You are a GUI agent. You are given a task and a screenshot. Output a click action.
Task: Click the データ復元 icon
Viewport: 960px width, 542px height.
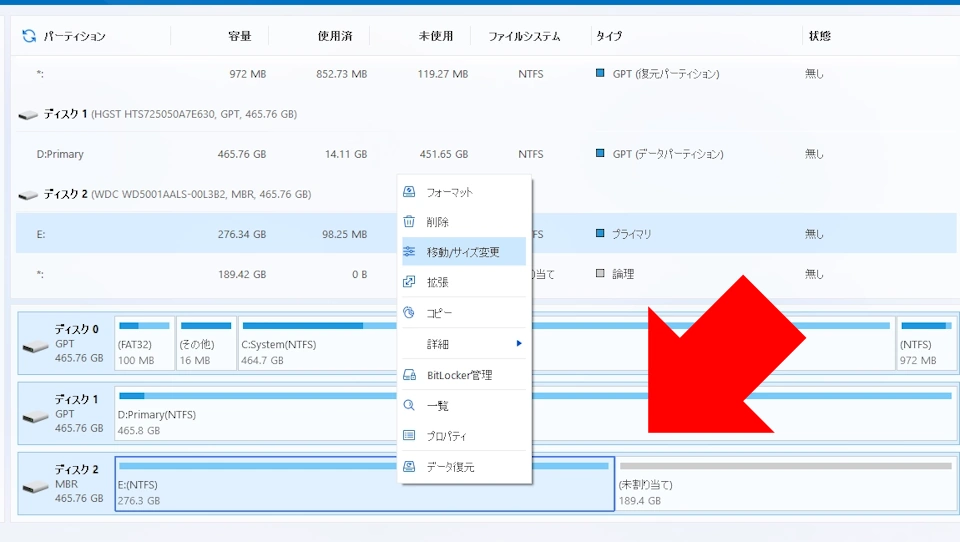point(409,467)
